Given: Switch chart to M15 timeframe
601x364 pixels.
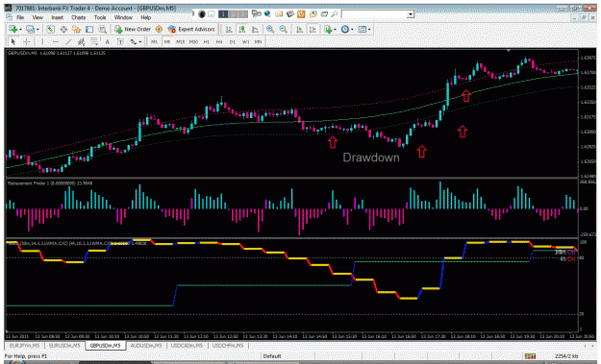Looking at the screenshot, I should (180, 41).
